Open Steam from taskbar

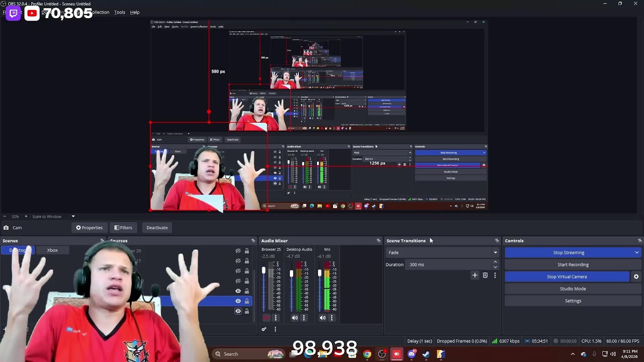coord(426,354)
